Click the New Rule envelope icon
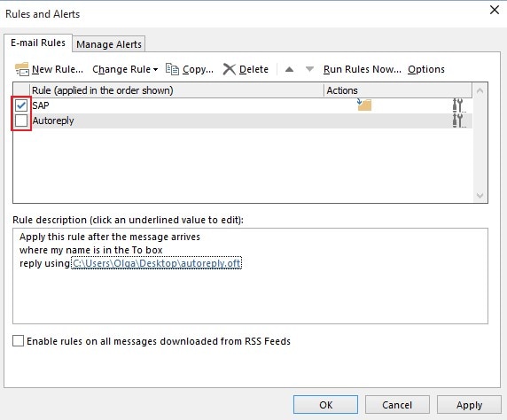 (22, 69)
